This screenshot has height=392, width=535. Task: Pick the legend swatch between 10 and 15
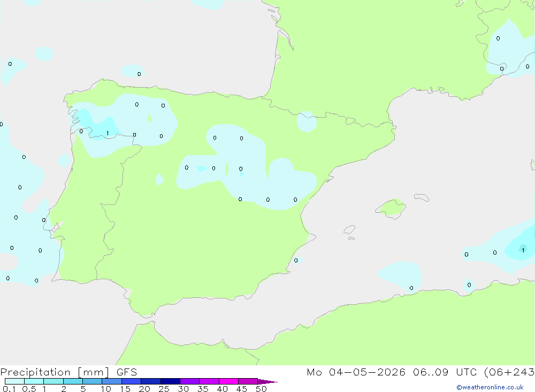[x=112, y=381]
